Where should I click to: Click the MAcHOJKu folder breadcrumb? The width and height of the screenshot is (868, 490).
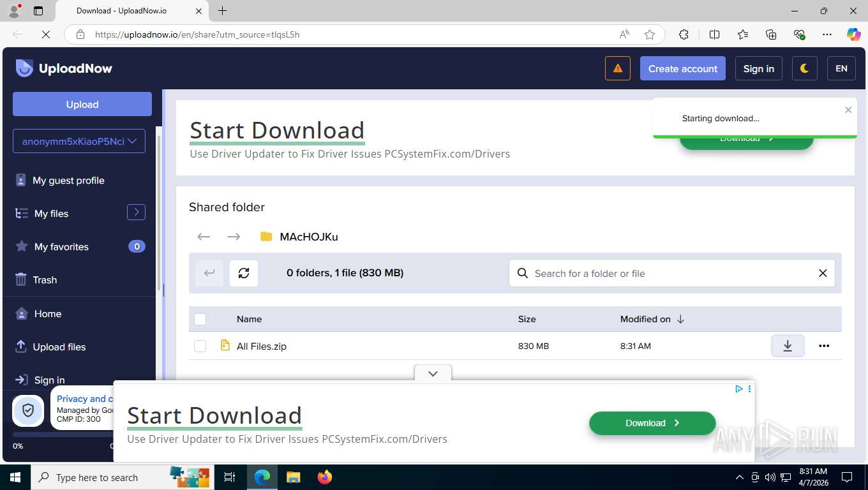pos(299,237)
